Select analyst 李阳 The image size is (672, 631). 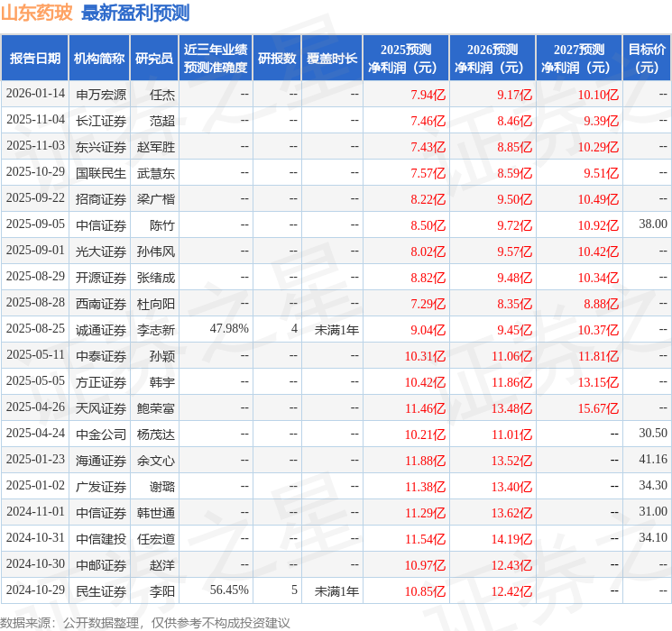[x=162, y=590]
